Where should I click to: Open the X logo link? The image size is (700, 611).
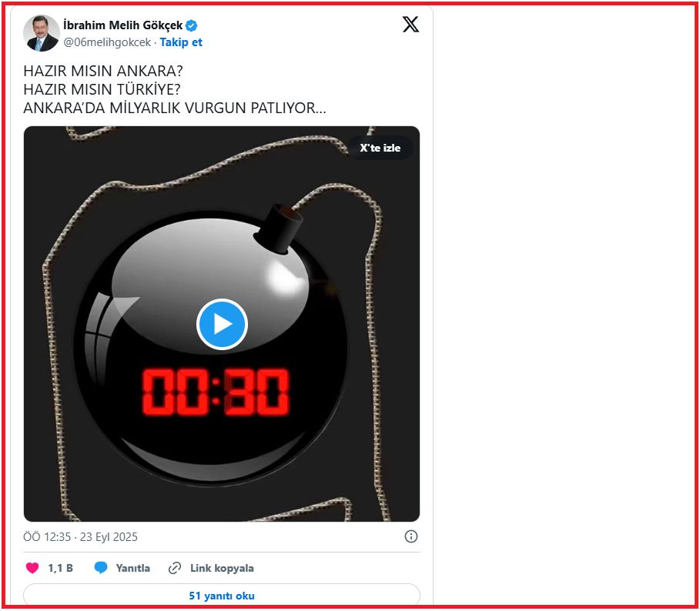point(410,24)
